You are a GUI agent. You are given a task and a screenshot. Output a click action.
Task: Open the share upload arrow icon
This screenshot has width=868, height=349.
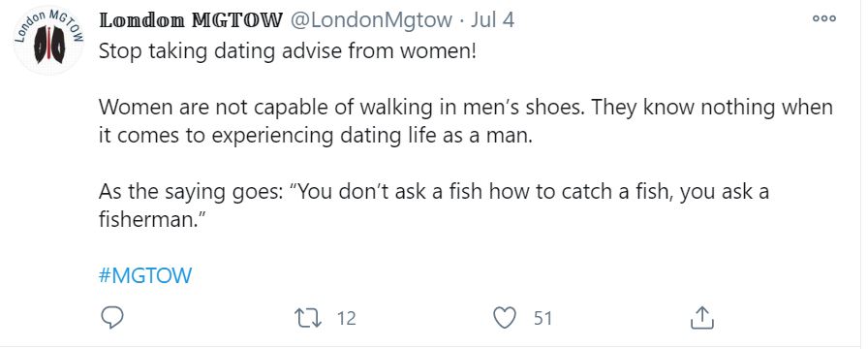click(702, 318)
